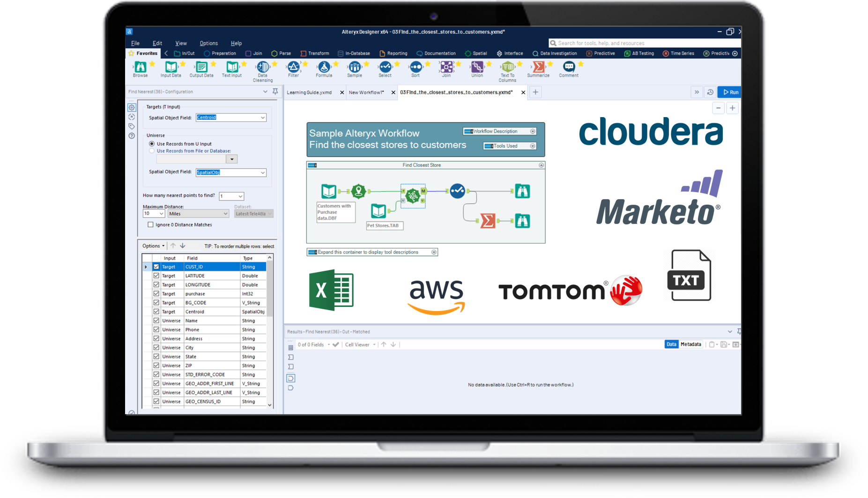This screenshot has height=498, width=868.
Task: Open configuration help question-mark icon
Action: click(132, 136)
